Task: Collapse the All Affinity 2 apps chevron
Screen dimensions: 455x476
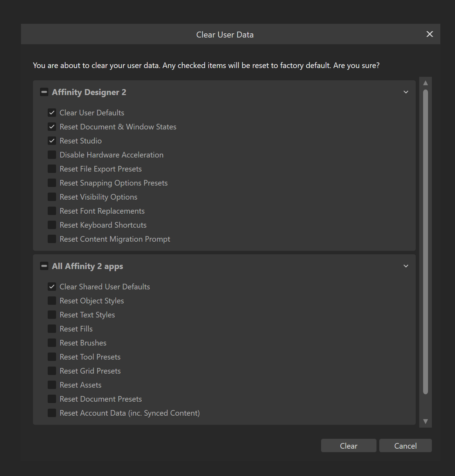Action: [x=406, y=266]
